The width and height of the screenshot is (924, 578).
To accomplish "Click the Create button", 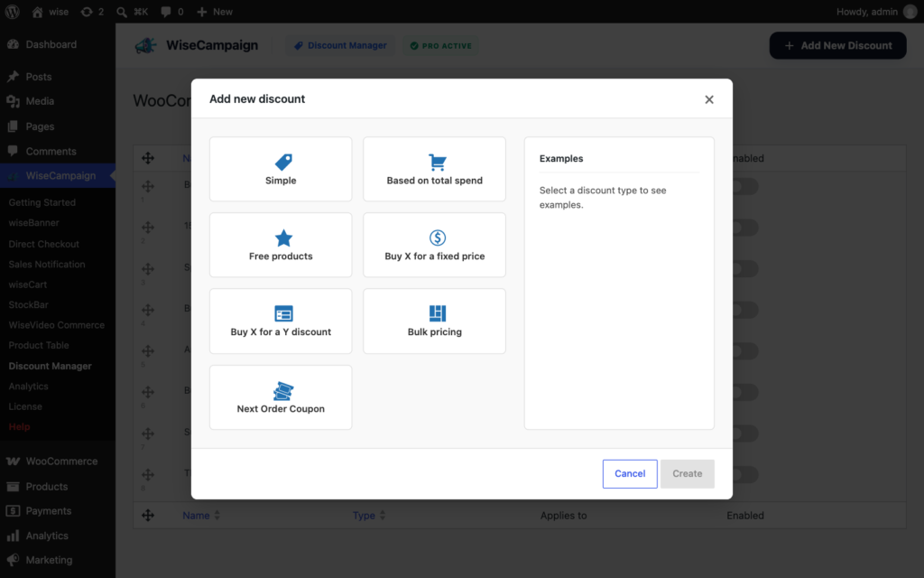I will coord(687,473).
